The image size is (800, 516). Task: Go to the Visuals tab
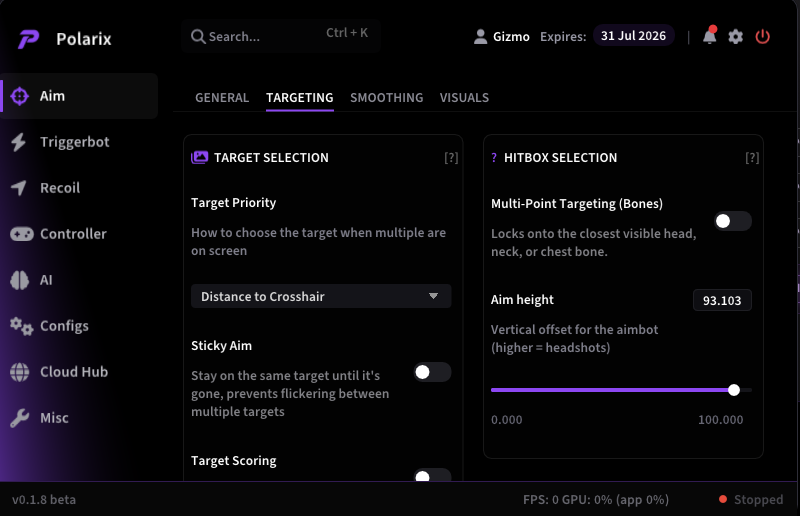(464, 97)
